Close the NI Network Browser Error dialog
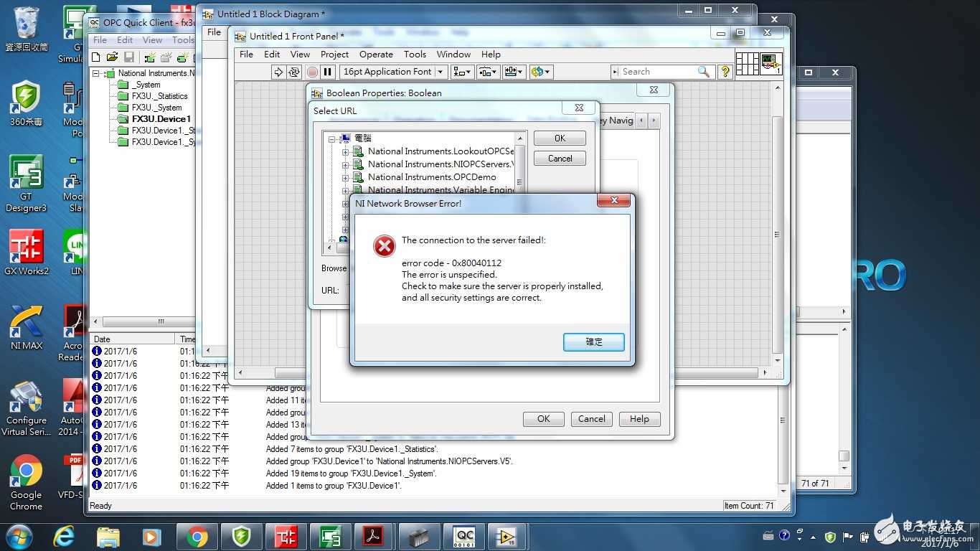The image size is (980, 551). click(614, 201)
